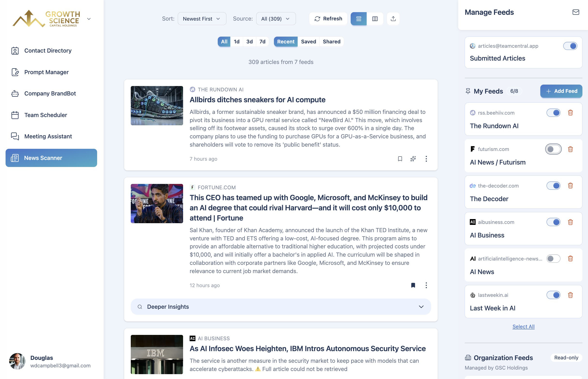Bookmark the Allbirds article
Image resolution: width=588 pixels, height=379 pixels.
pos(400,159)
